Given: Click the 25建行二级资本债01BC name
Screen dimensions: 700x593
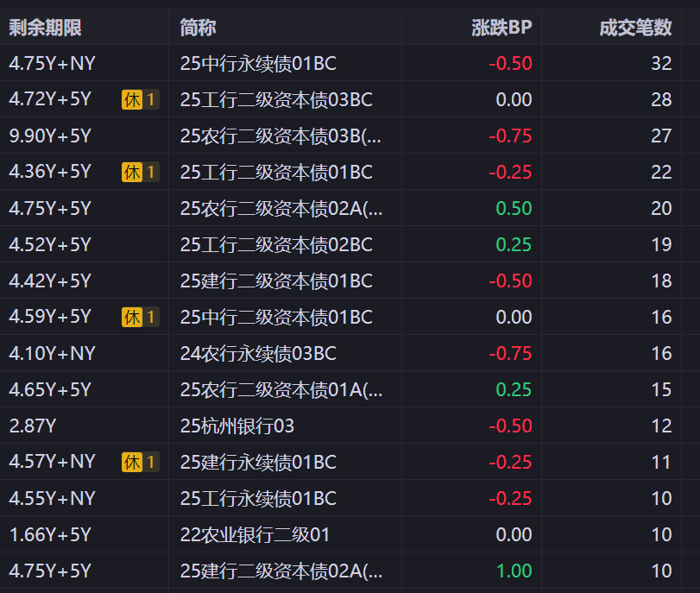Looking at the screenshot, I should (x=276, y=281).
